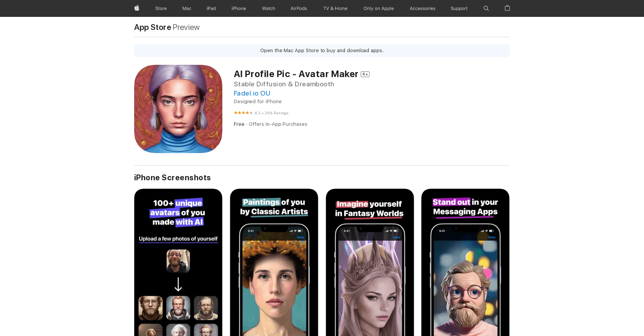644x336 pixels.
Task: Open 'Stand out in your Messaging Apps' screenshot
Action: click(x=465, y=262)
